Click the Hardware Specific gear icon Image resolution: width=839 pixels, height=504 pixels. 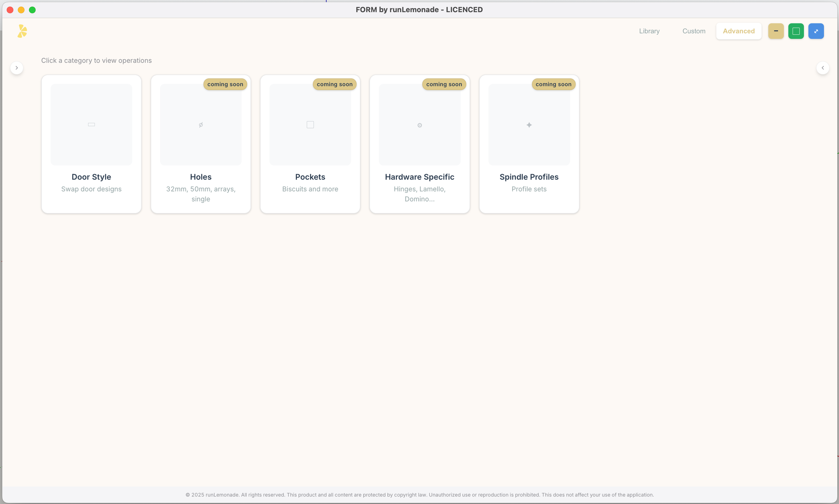(419, 125)
